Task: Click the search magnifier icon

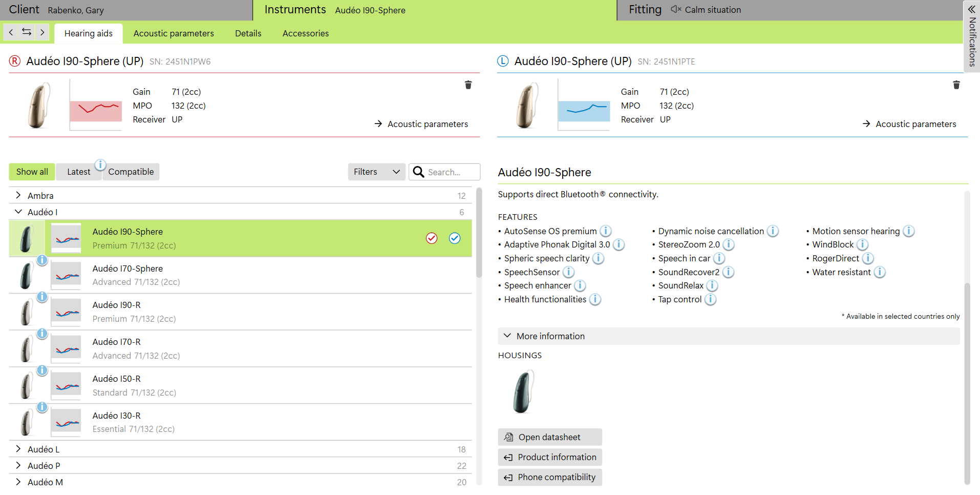Action: [x=418, y=172]
